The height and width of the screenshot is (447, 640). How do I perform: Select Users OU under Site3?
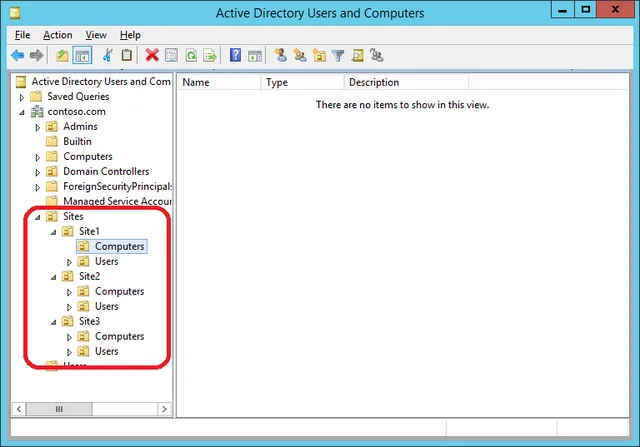coord(107,351)
